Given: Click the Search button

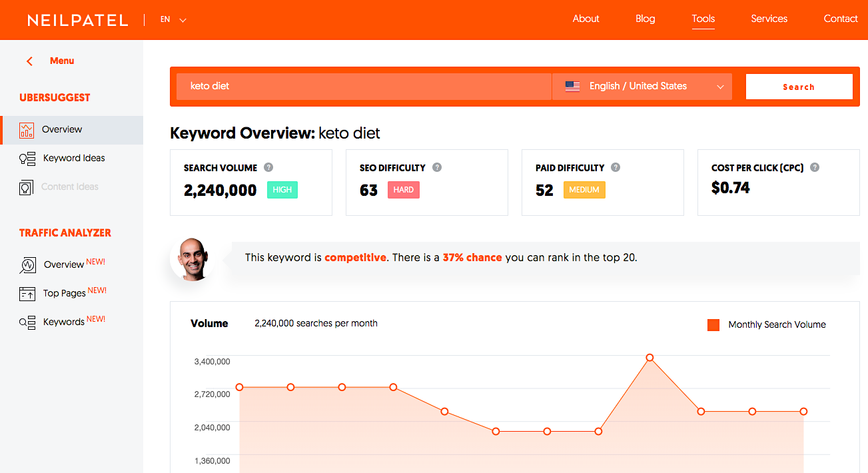Looking at the screenshot, I should point(799,87).
